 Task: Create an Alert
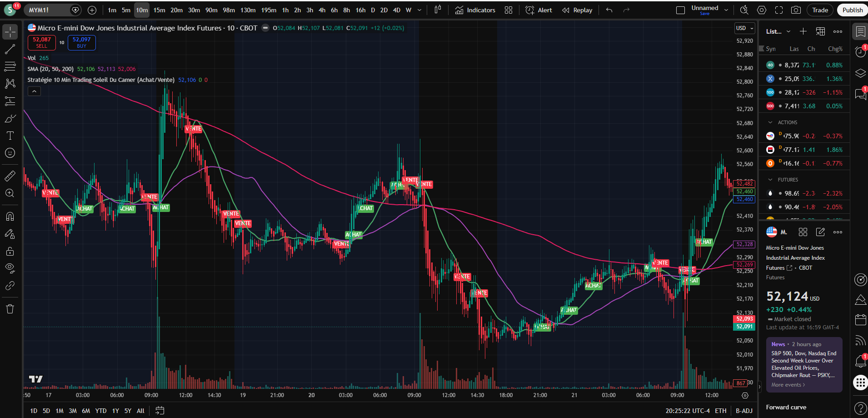click(539, 10)
